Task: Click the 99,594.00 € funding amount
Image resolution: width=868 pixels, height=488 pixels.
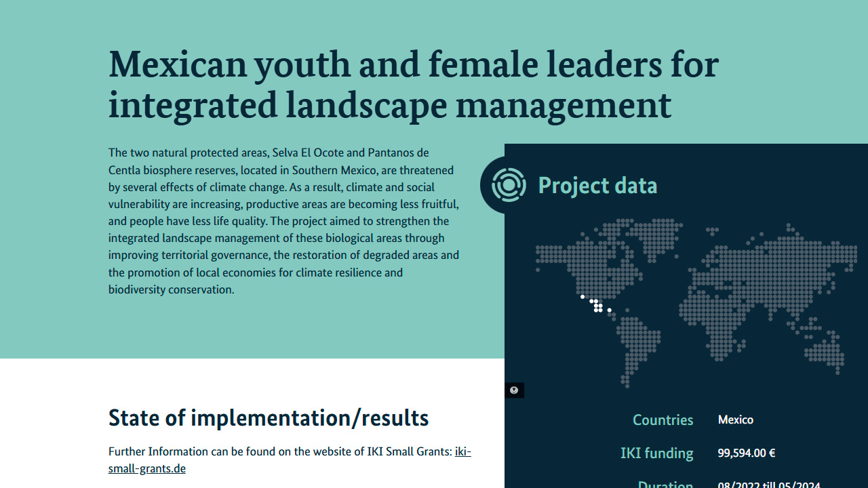Action: (x=746, y=453)
